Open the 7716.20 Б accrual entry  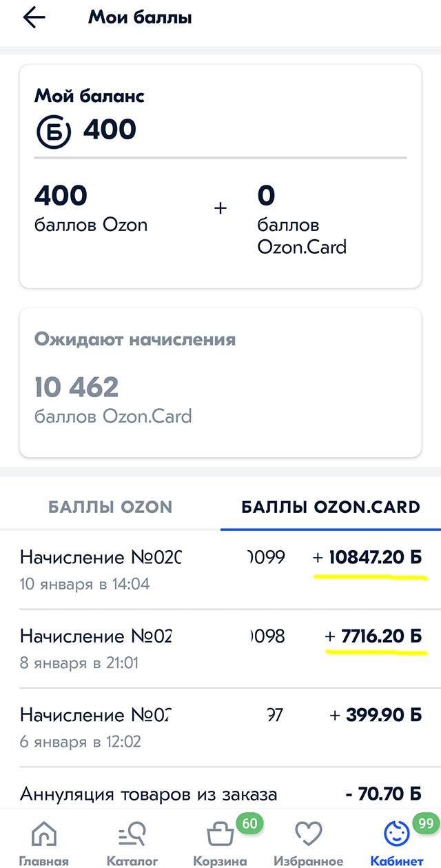coord(220,647)
